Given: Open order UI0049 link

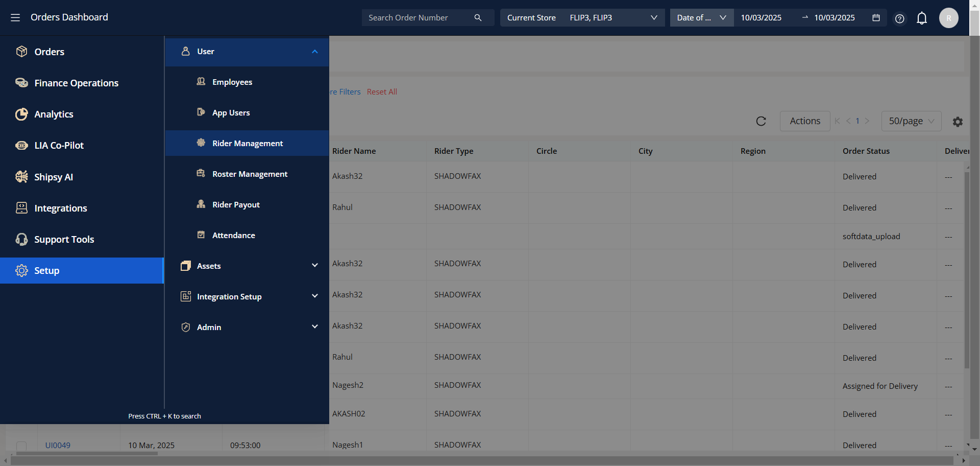Looking at the screenshot, I should [58, 445].
